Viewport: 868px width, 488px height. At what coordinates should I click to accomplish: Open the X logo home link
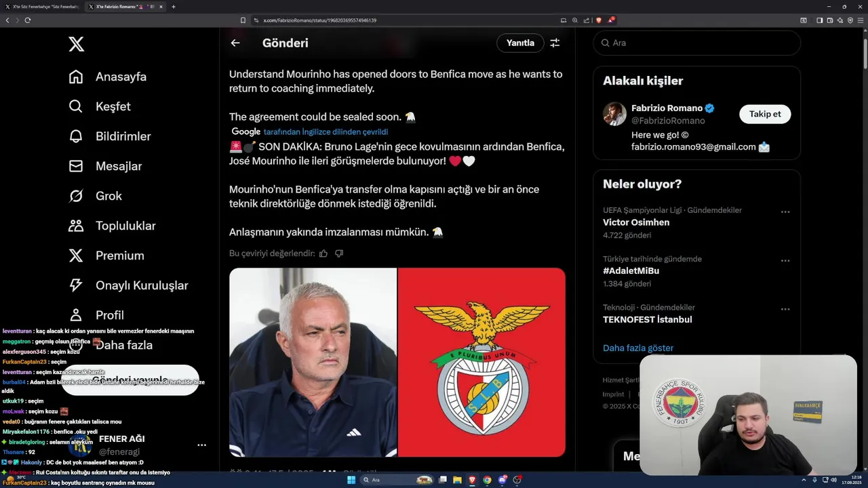(76, 45)
